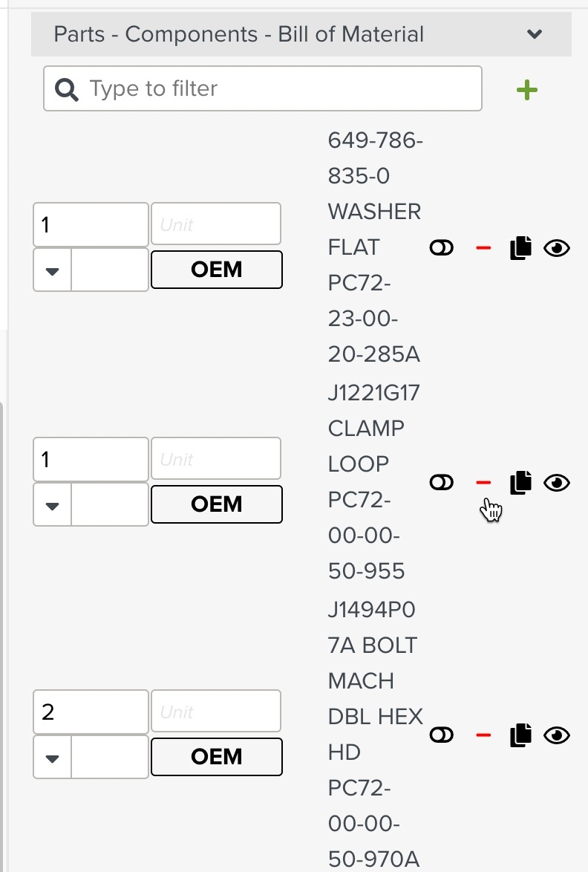Duplicate the CLAMP LOOP part entry

click(x=520, y=482)
